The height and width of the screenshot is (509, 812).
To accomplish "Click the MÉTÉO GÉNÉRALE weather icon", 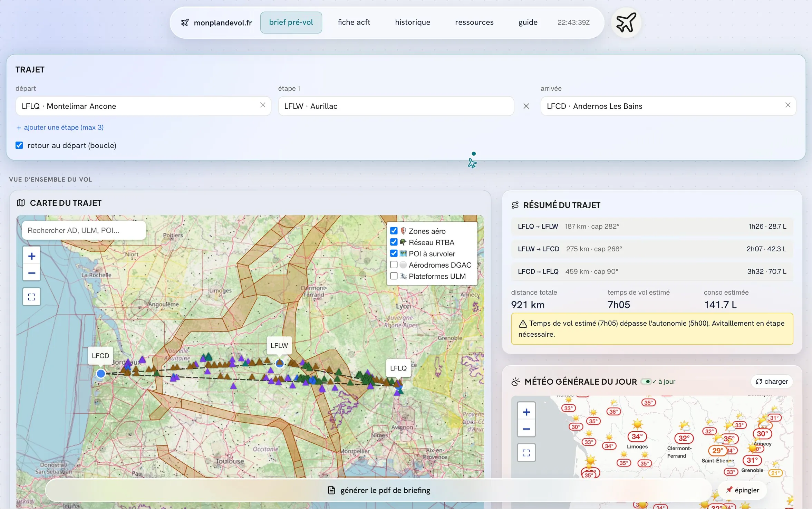I will pyautogui.click(x=515, y=382).
